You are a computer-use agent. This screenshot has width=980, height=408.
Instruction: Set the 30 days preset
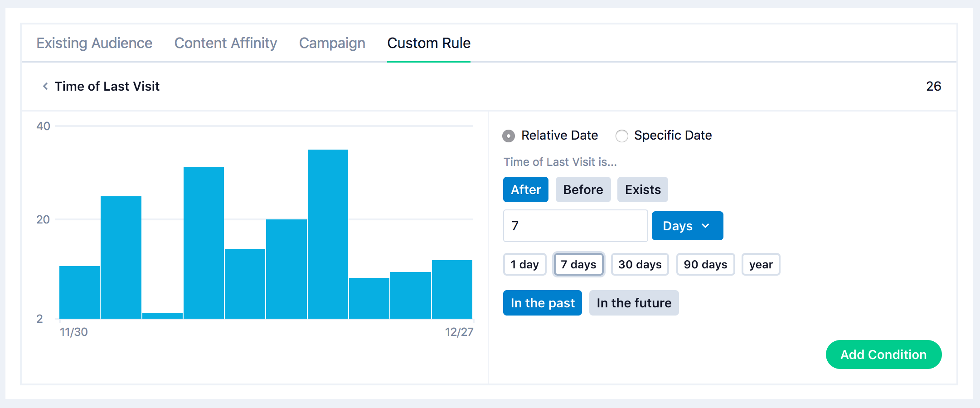[640, 264]
